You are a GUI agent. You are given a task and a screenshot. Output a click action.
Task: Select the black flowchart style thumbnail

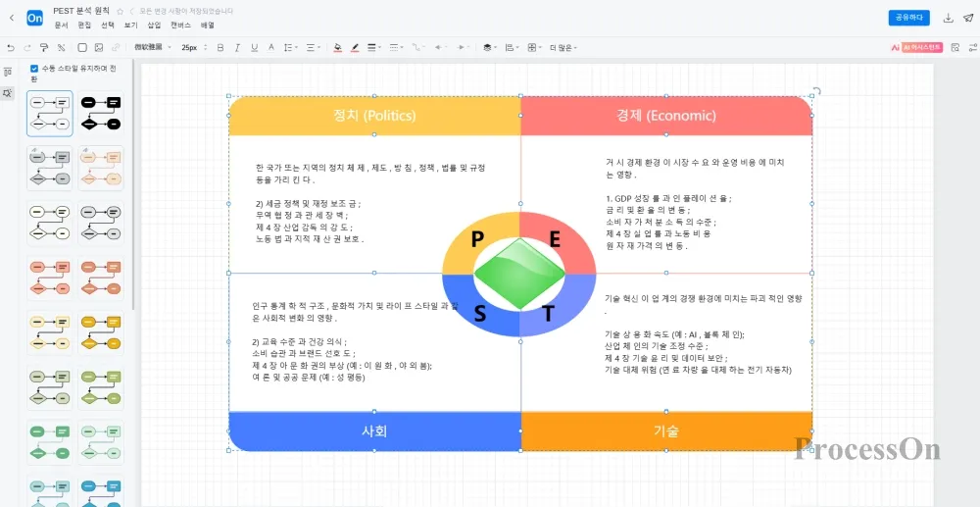100,113
